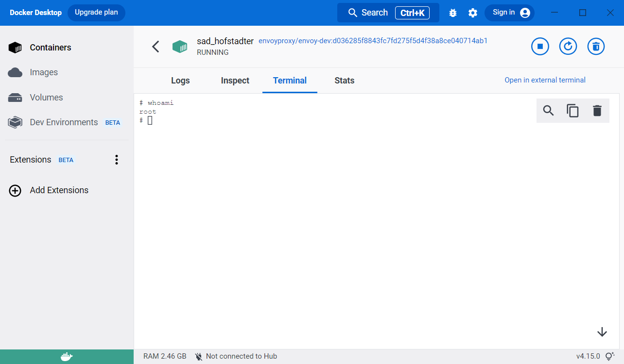Search within the terminal output
The image size is (624, 364).
(549, 111)
